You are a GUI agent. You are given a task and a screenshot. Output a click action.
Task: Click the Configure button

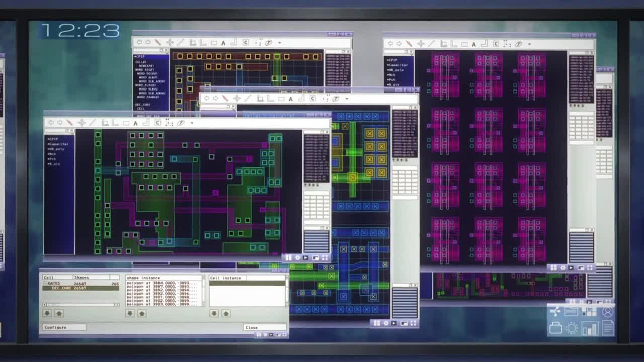pyautogui.click(x=64, y=327)
